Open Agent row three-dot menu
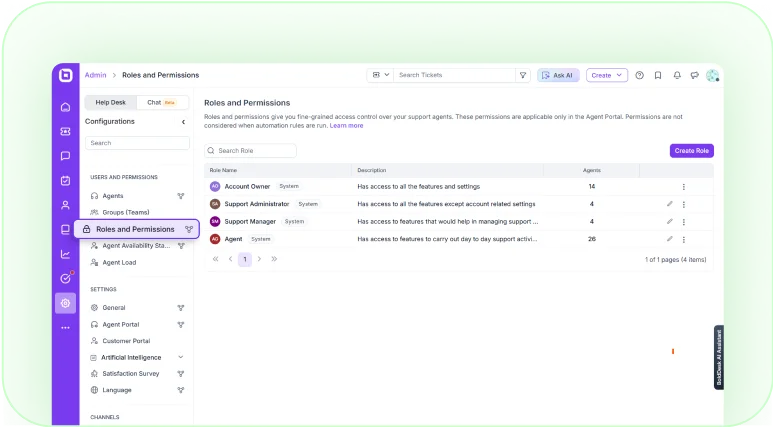Viewport: 773px width, 427px height. (684, 240)
